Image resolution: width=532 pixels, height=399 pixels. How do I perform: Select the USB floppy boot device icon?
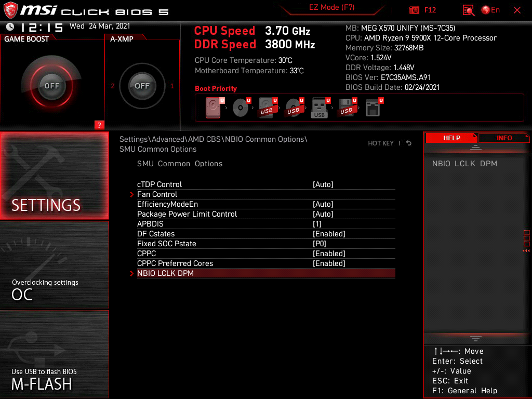[x=347, y=108]
